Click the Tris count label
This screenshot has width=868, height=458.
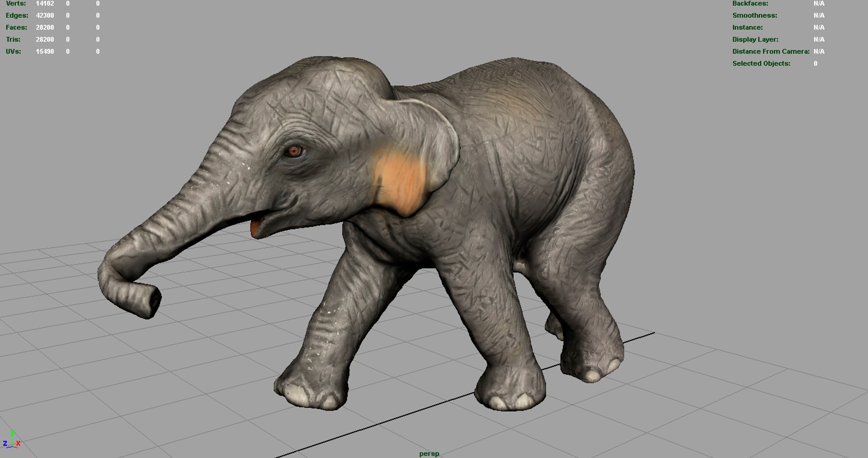(x=13, y=39)
